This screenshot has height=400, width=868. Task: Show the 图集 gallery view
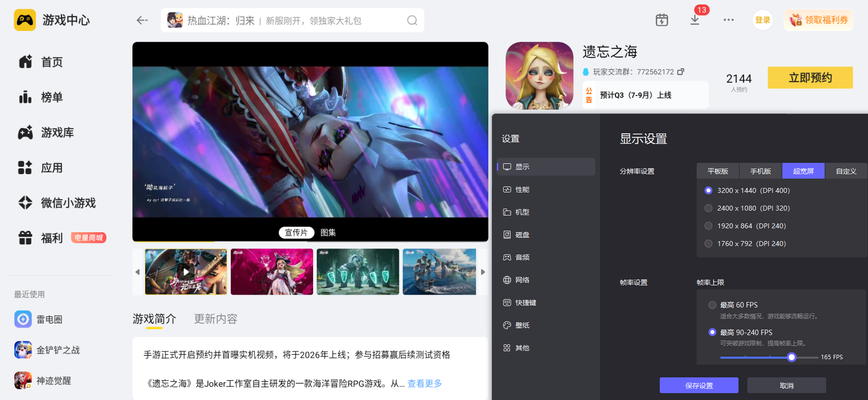pyautogui.click(x=328, y=232)
